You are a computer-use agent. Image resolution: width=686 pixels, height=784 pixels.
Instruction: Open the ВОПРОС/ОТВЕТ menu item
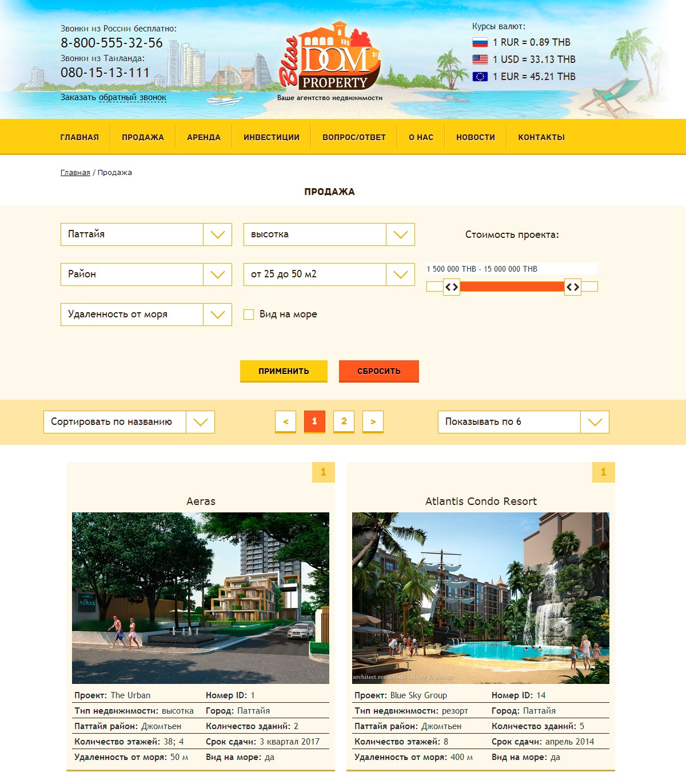click(x=354, y=137)
